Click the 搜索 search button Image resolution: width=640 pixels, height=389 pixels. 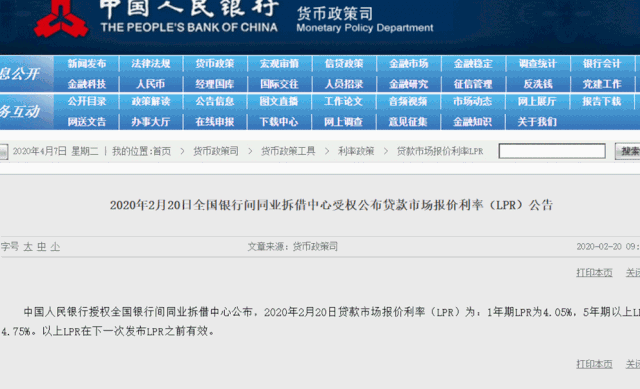click(x=628, y=151)
